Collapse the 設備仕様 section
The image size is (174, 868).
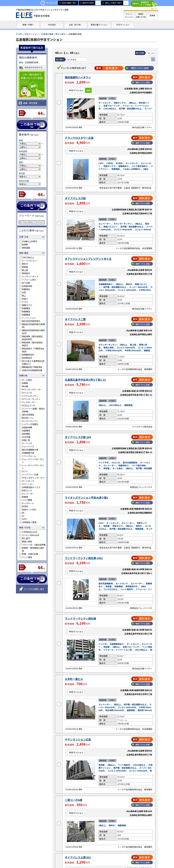point(32,375)
